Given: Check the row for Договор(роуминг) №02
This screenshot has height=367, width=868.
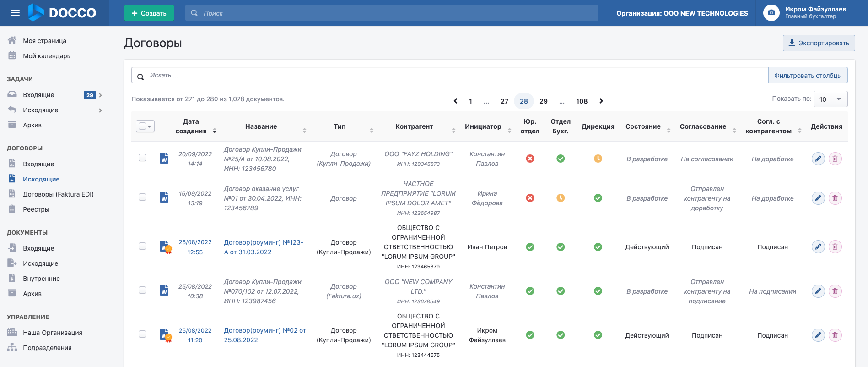Looking at the screenshot, I should tap(142, 334).
